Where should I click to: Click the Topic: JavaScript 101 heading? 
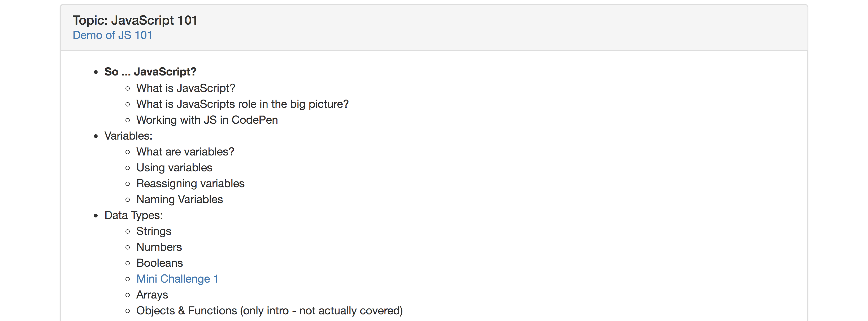click(x=135, y=20)
